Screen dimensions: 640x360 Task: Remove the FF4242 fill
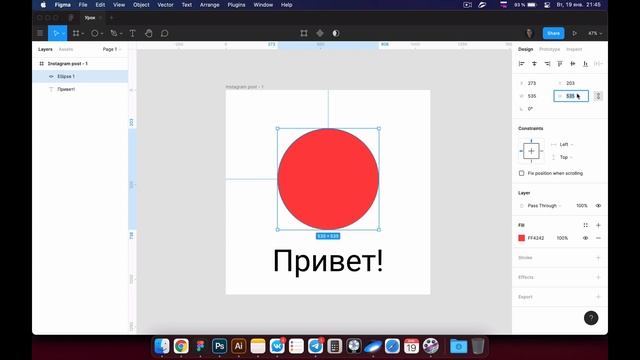coord(598,238)
